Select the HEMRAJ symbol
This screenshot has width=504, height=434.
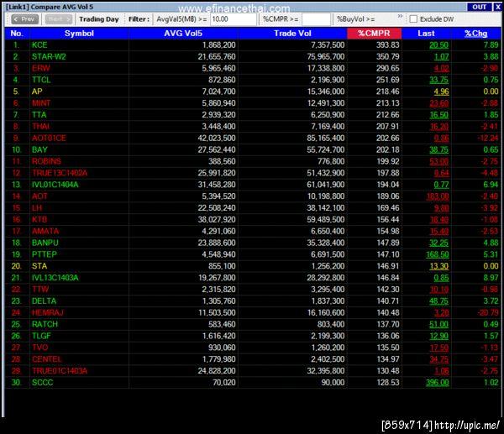coord(48,312)
